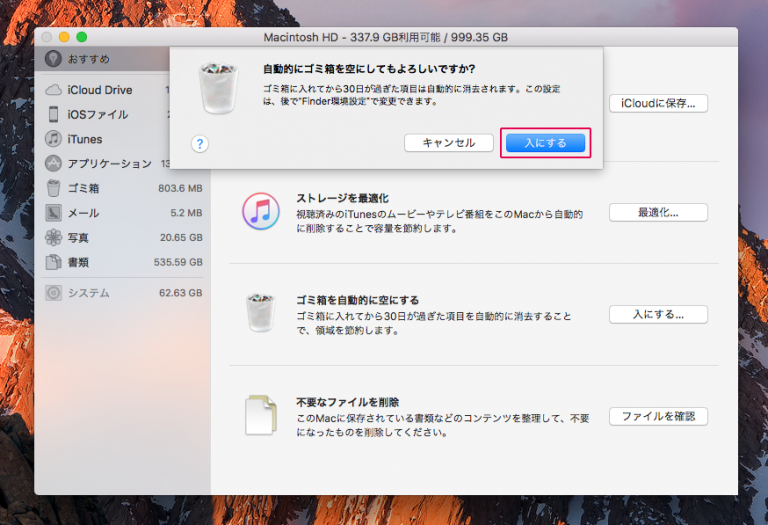Click the ゴミ箱を自動的に空にする heading
This screenshot has width=768, height=525.
[x=358, y=300]
